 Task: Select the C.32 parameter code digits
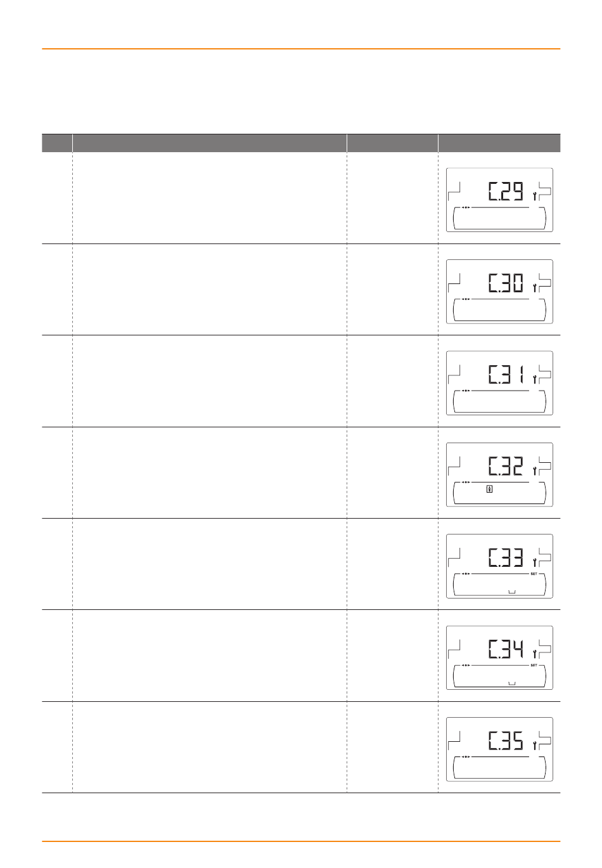click(506, 466)
